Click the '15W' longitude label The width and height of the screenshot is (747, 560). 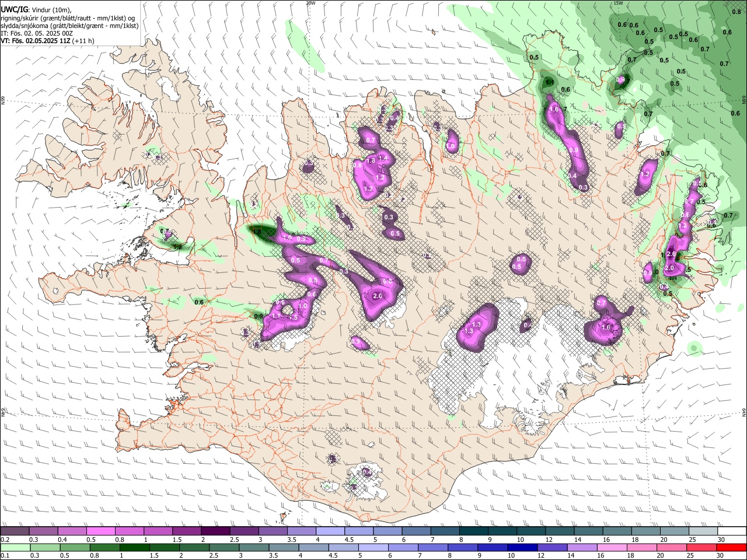[x=618, y=3]
